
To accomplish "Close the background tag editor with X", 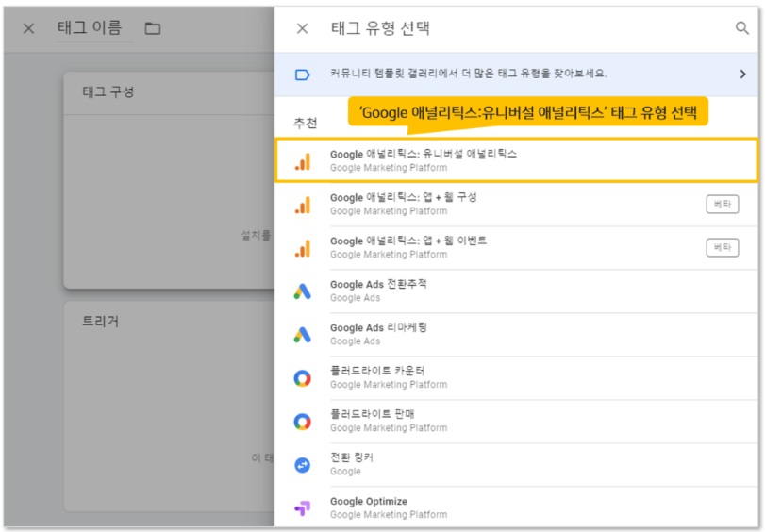I will coord(29,29).
